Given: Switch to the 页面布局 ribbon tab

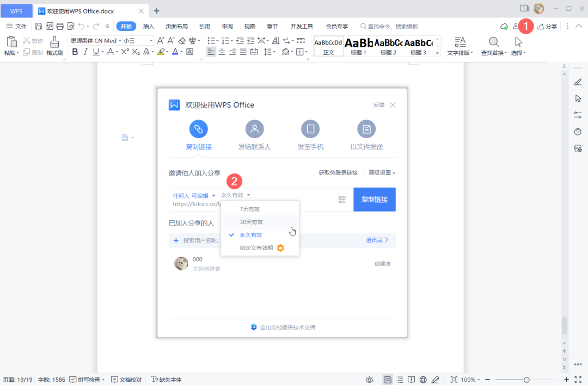Looking at the screenshot, I should [x=176, y=26].
